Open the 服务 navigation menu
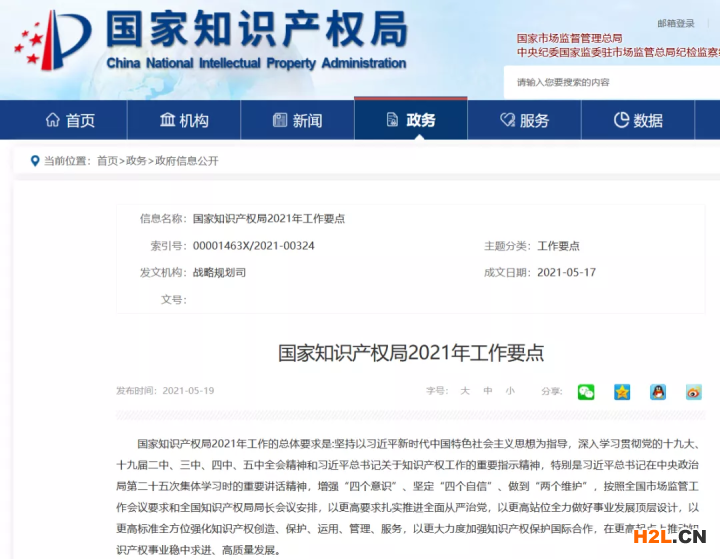The height and width of the screenshot is (559, 720). (524, 120)
